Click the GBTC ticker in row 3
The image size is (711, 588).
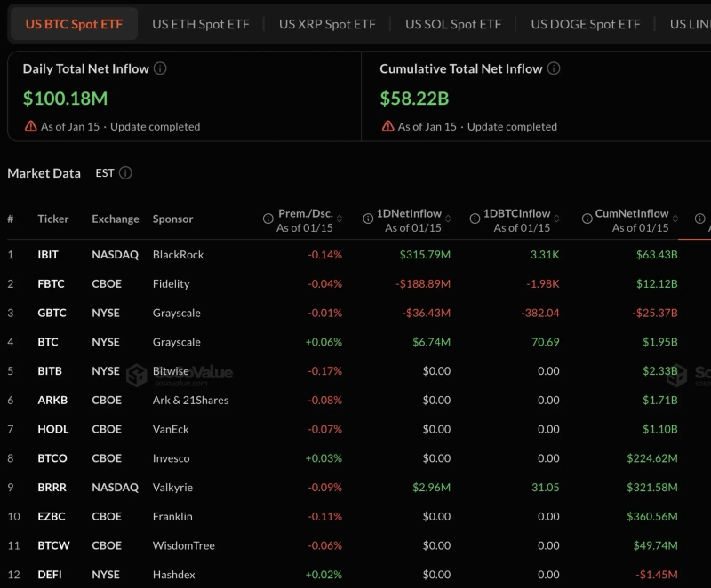[x=52, y=313]
